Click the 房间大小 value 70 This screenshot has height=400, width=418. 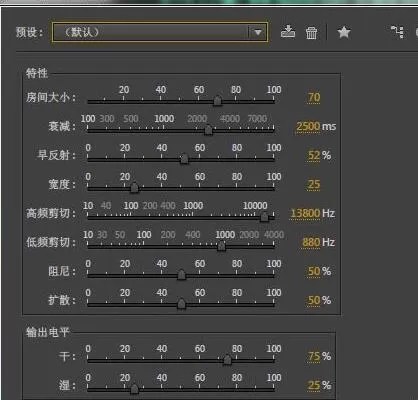[314, 97]
